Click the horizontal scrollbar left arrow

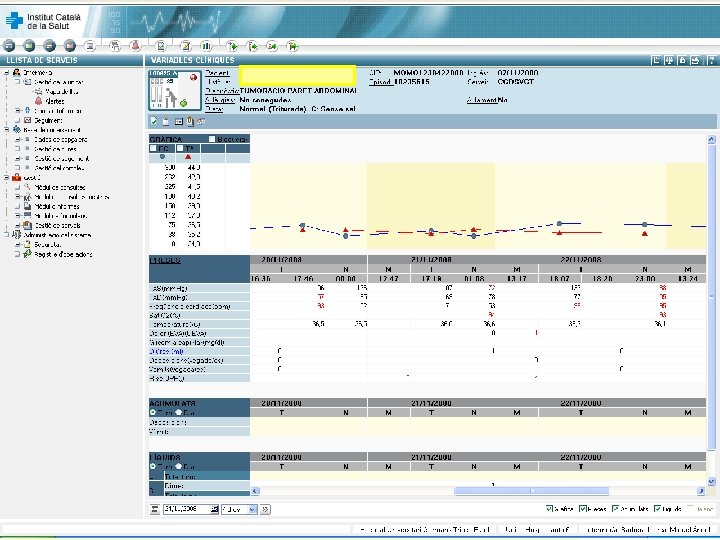[x=255, y=491]
